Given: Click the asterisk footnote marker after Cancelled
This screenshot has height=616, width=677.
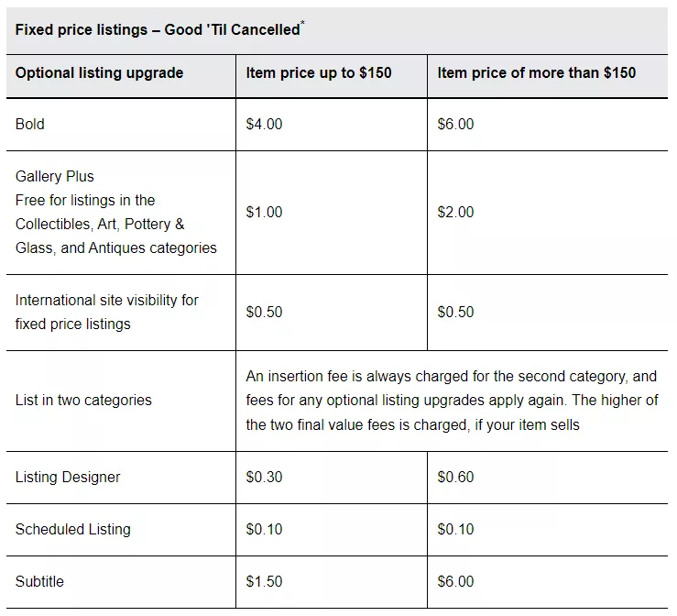Looking at the screenshot, I should click(x=302, y=24).
